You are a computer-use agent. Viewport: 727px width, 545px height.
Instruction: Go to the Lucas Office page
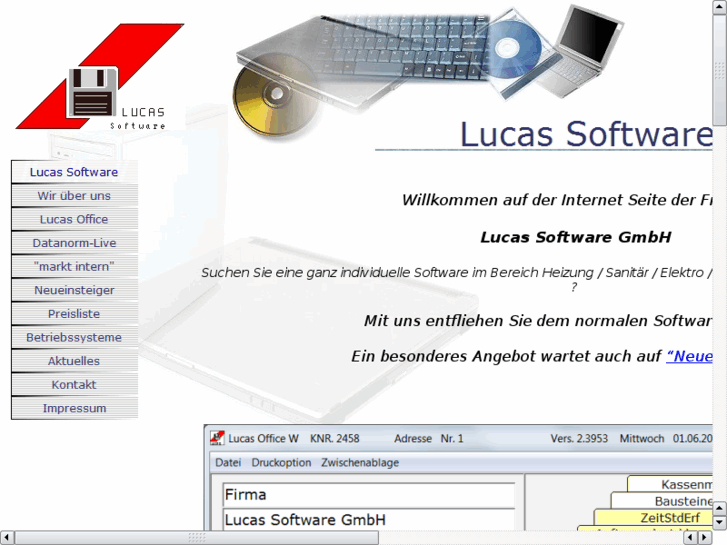click(74, 219)
